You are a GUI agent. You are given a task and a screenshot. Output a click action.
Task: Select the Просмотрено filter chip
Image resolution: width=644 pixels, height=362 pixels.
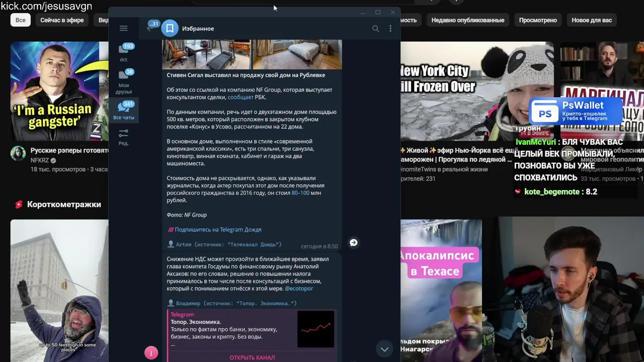coord(538,20)
